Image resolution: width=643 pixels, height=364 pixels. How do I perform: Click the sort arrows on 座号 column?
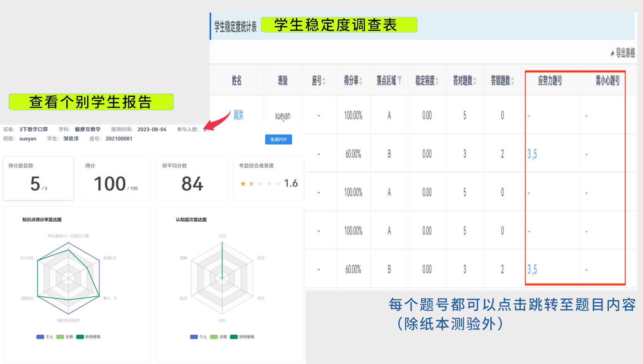point(324,81)
